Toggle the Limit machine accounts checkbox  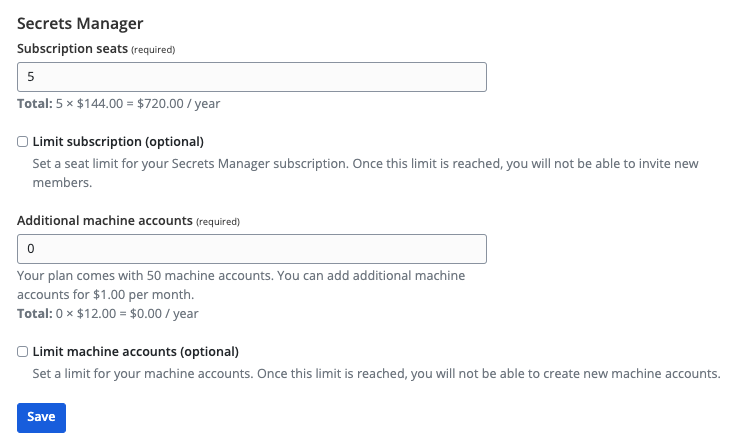(23, 352)
